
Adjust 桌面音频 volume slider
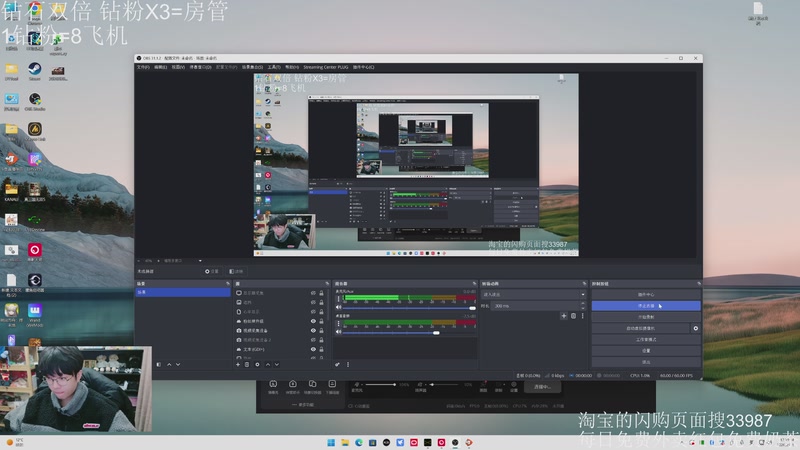click(409, 333)
